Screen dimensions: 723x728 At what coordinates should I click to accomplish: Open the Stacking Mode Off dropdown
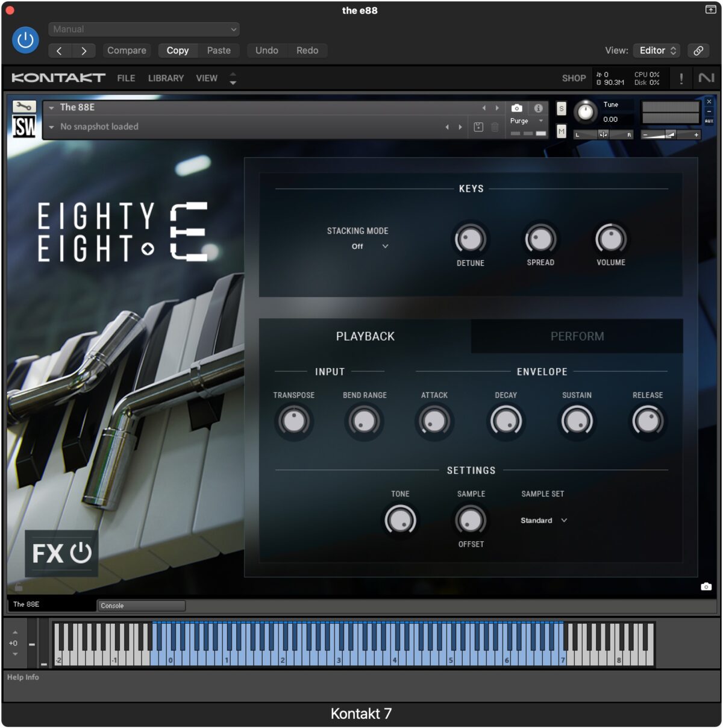coord(369,246)
